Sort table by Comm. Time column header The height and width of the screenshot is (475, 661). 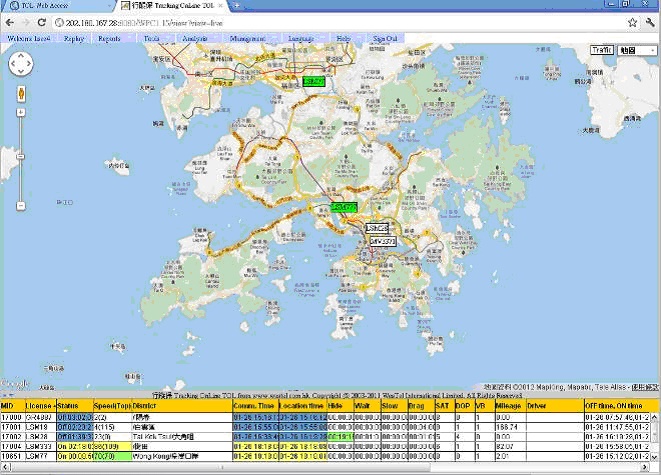(x=255, y=405)
